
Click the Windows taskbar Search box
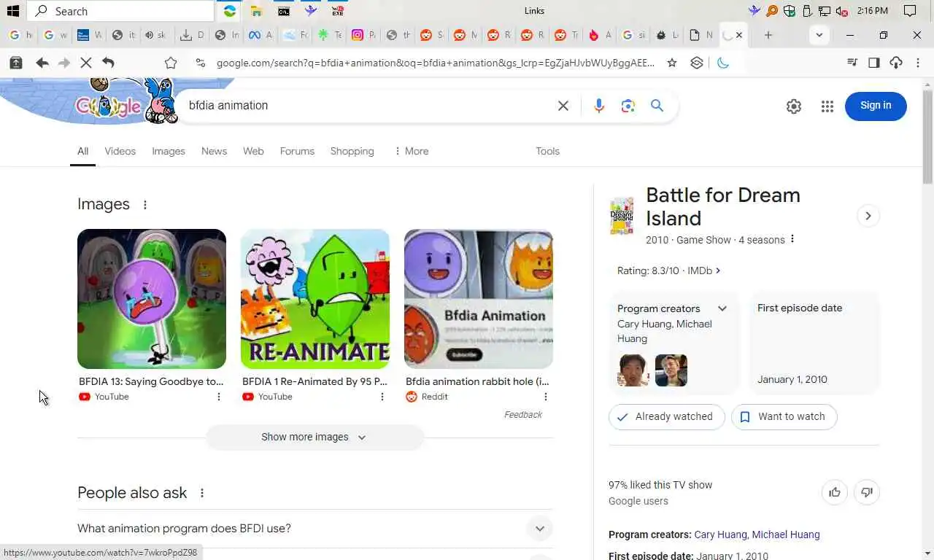[121, 11]
